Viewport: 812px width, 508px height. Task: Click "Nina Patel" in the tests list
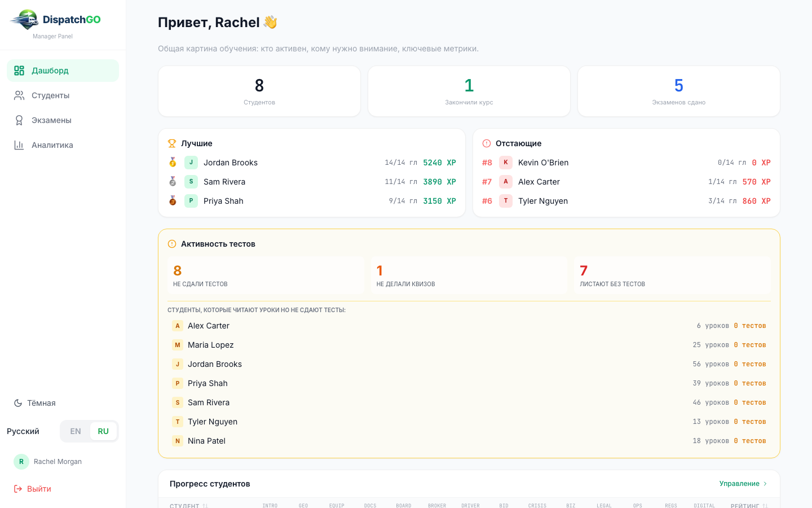pyautogui.click(x=206, y=441)
